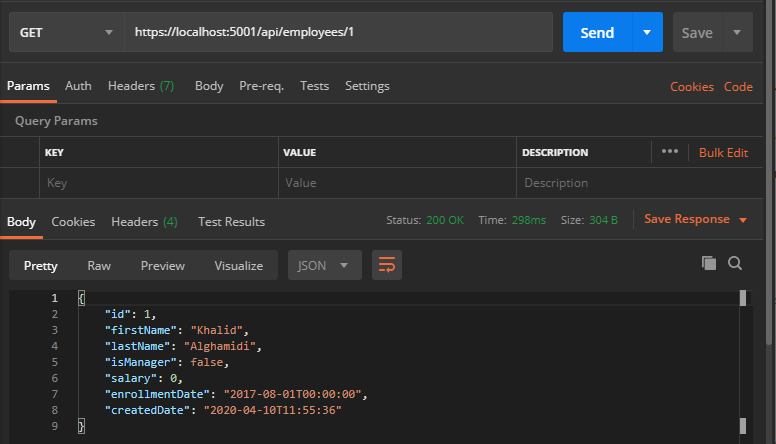Click the "isManager" key
Screen dimensions: 776x444
(x=141, y=362)
